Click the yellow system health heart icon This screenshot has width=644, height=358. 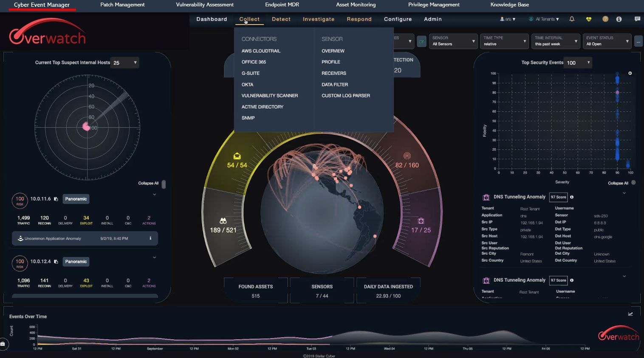pos(588,19)
